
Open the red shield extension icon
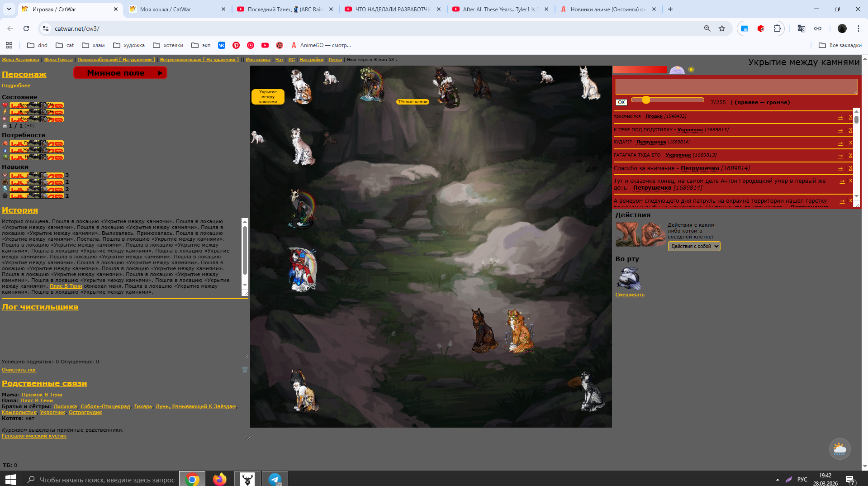click(x=761, y=29)
